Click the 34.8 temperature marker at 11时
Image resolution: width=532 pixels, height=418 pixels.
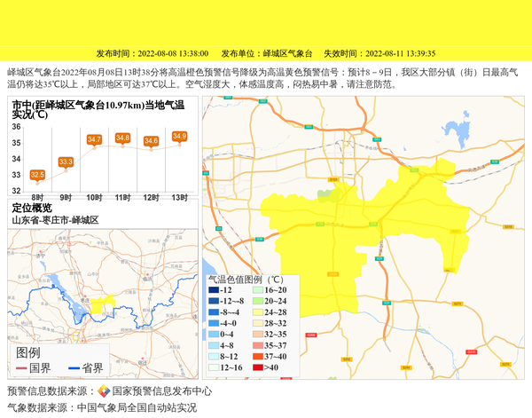[x=122, y=138]
